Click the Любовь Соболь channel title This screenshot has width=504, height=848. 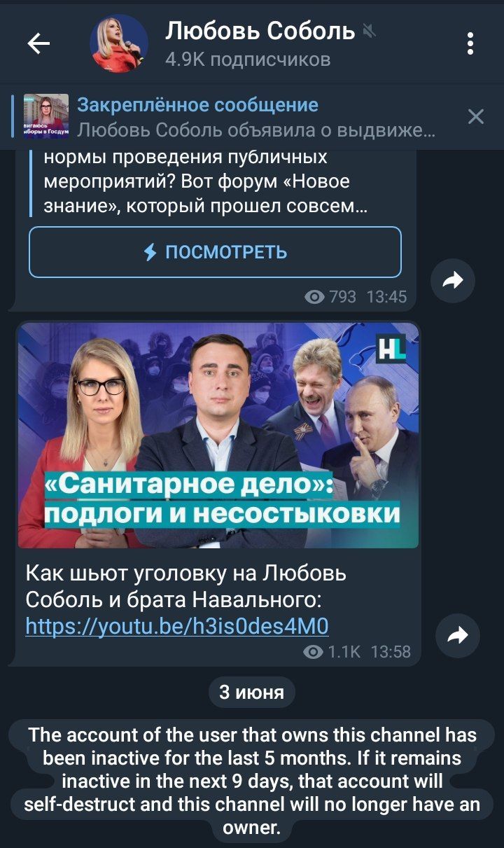click(260, 31)
